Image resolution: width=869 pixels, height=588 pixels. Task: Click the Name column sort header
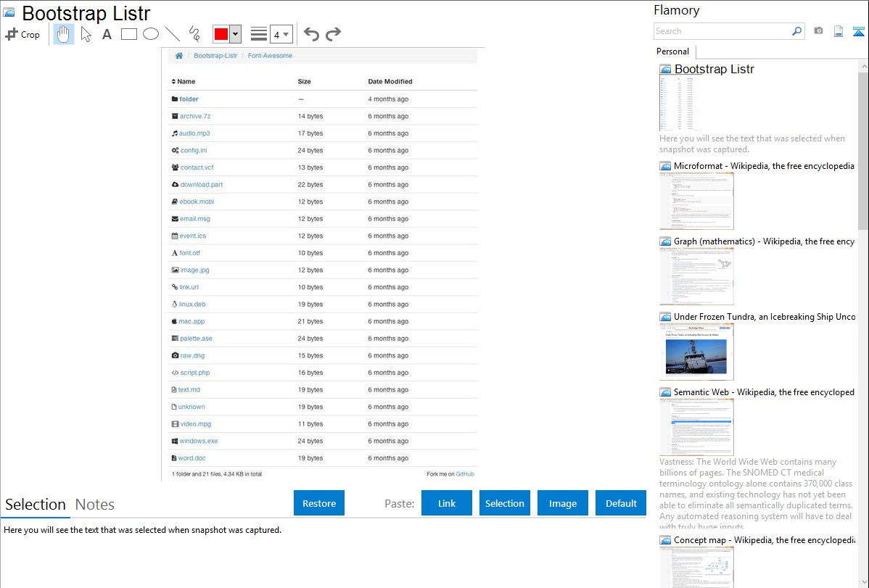184,81
